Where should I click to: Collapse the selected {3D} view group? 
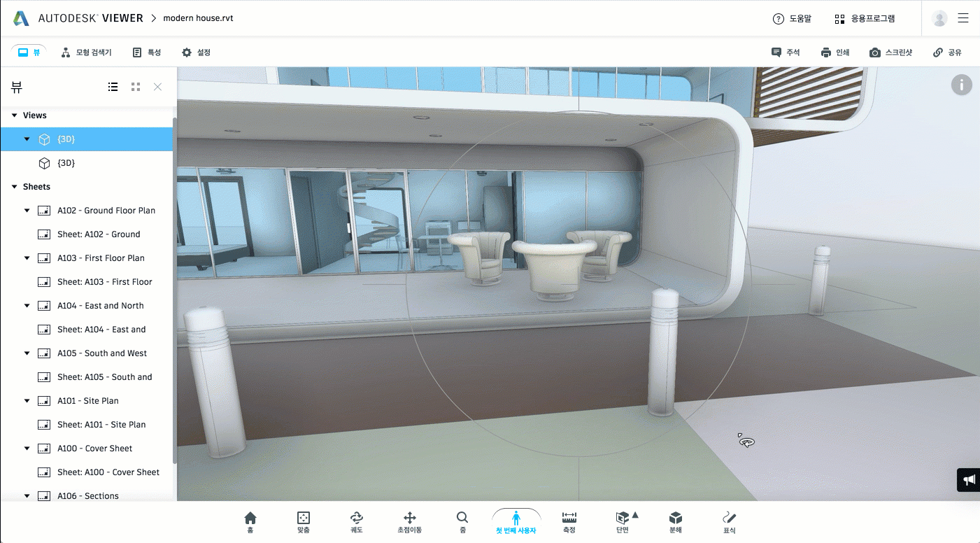(27, 139)
